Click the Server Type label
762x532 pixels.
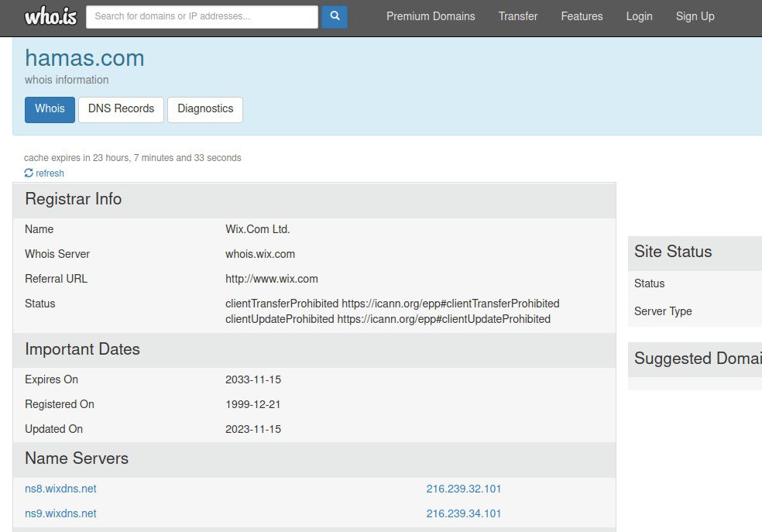663,311
